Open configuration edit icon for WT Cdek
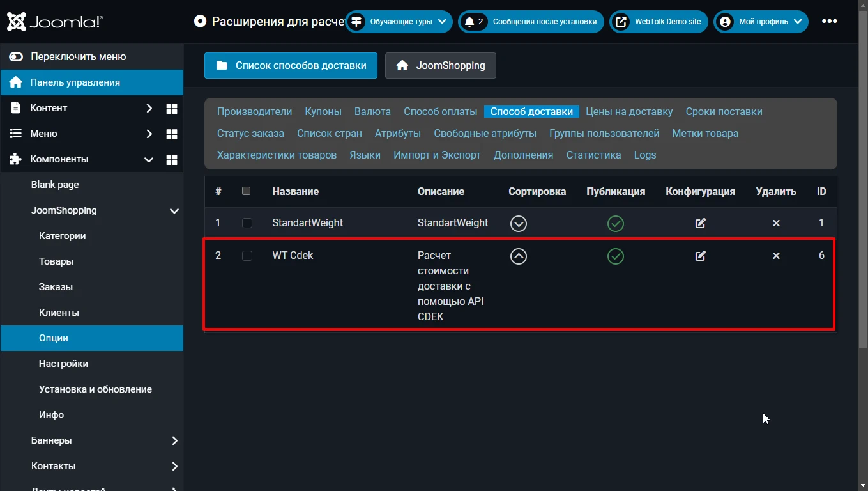The height and width of the screenshot is (491, 868). [701, 256]
